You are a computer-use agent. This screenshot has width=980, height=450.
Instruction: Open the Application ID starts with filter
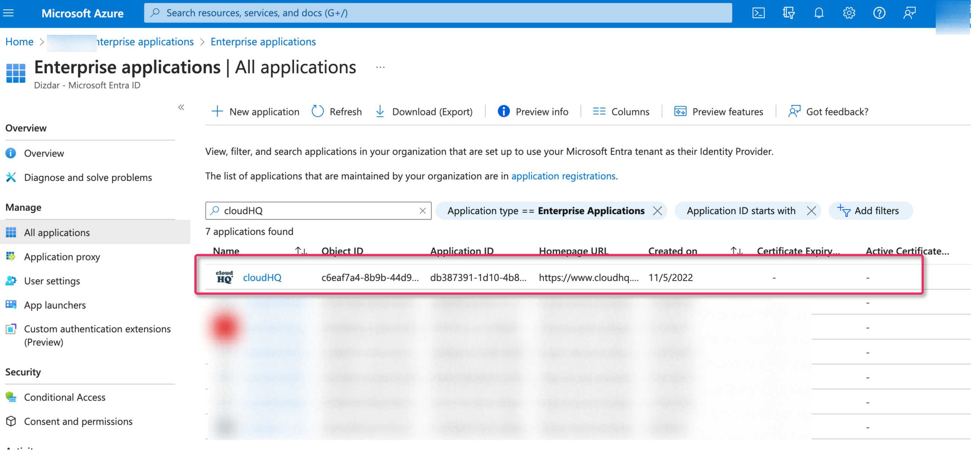tap(741, 210)
